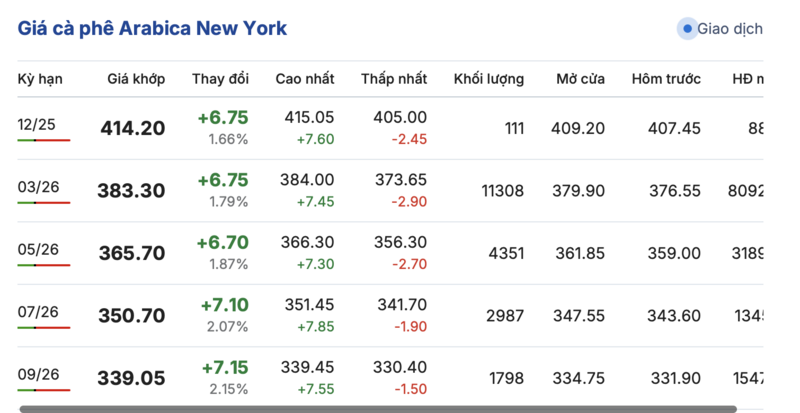
Task: Click the Cao nhất column header
Action: pyautogui.click(x=305, y=79)
